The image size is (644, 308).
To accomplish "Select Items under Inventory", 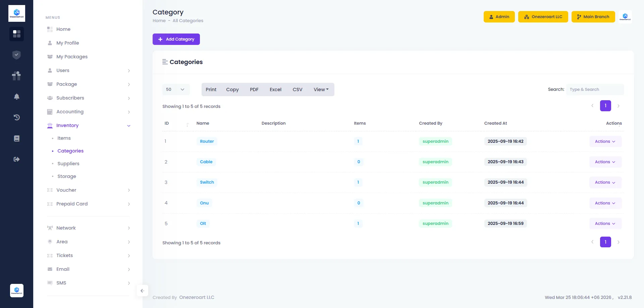I will 64,138.
